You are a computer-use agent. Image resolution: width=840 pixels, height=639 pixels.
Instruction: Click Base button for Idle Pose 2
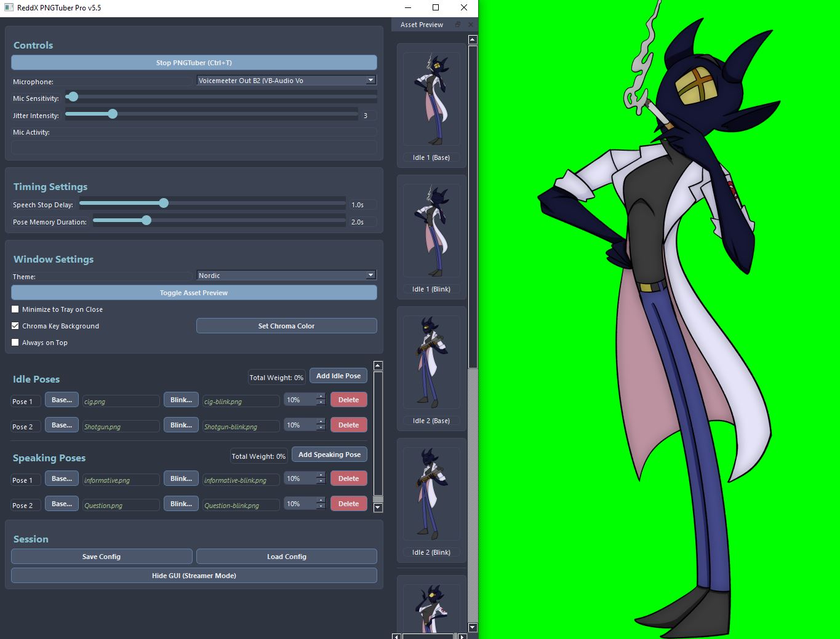click(x=62, y=425)
